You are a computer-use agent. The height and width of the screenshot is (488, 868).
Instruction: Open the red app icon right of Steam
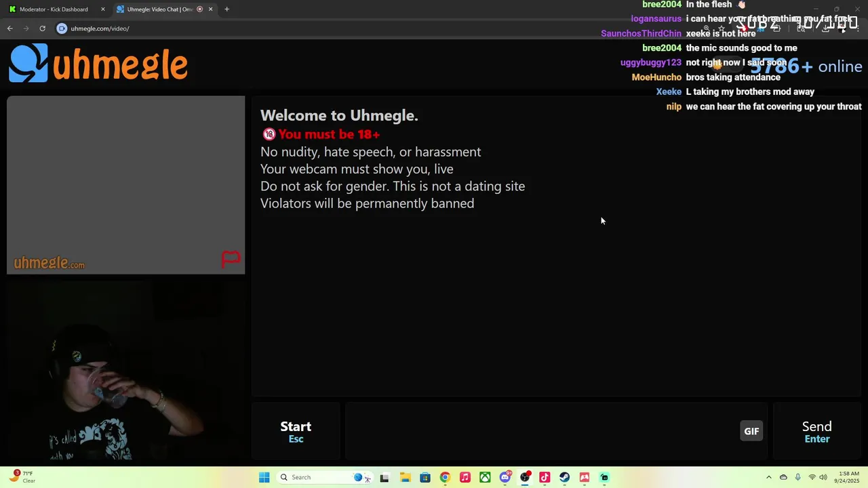[585, 477]
